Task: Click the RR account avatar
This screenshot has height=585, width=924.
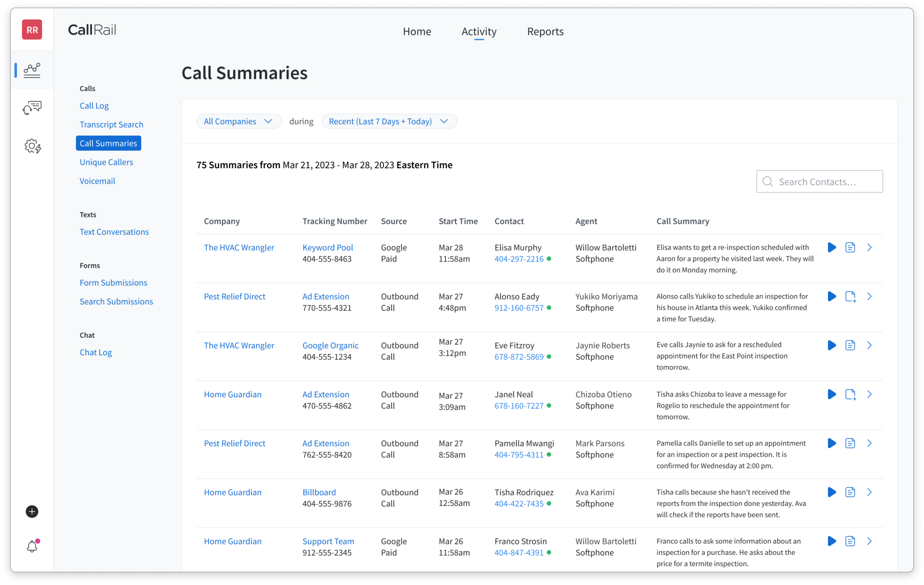Action: click(32, 30)
